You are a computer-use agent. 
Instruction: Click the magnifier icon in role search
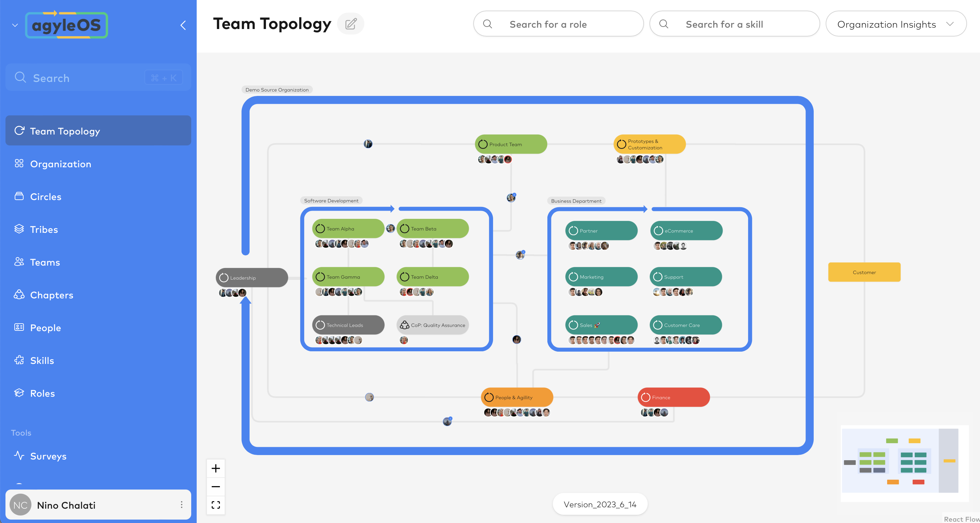click(487, 24)
